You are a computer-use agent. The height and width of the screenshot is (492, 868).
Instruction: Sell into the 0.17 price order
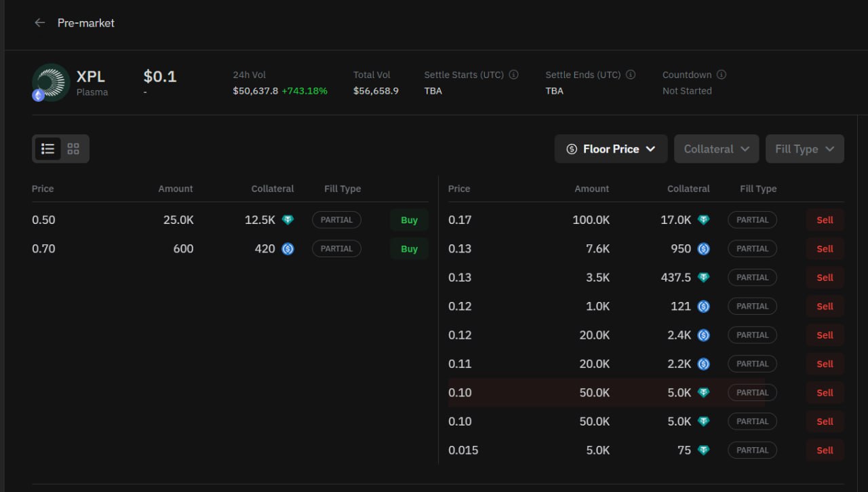[825, 220]
